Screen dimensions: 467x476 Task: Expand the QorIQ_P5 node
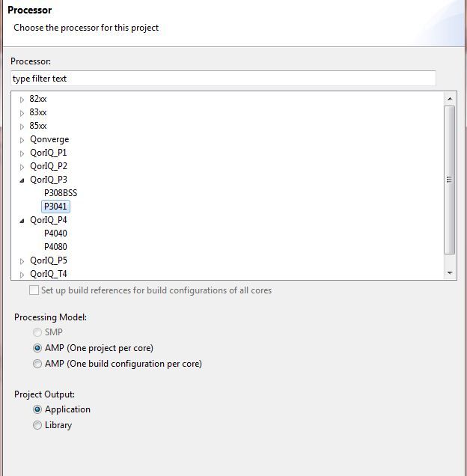point(22,261)
